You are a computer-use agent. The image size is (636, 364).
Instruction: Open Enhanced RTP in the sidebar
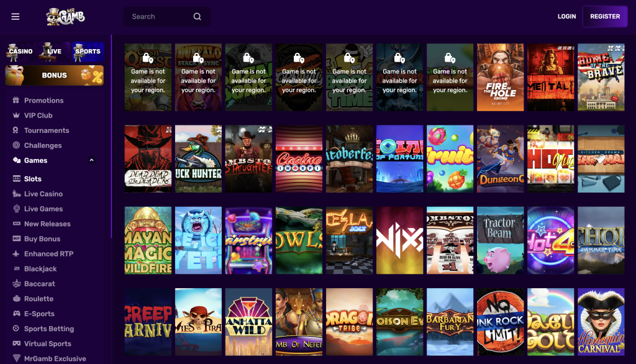click(x=48, y=254)
